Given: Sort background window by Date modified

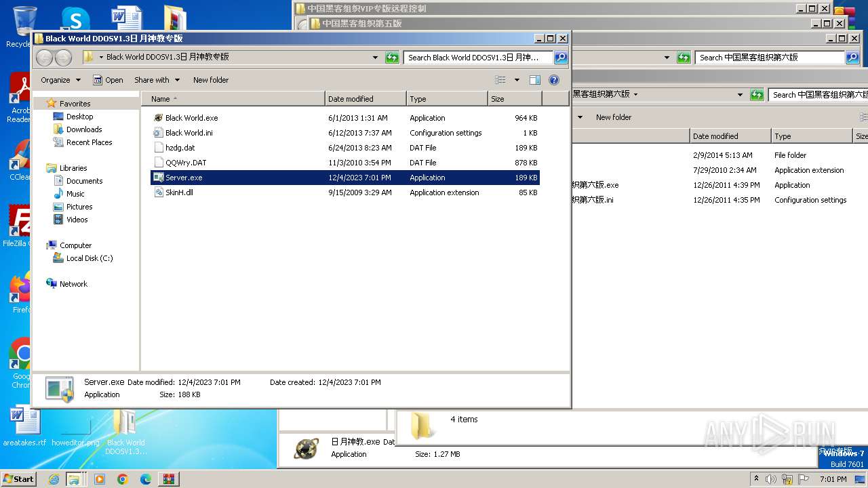Looking at the screenshot, I should 730,136.
